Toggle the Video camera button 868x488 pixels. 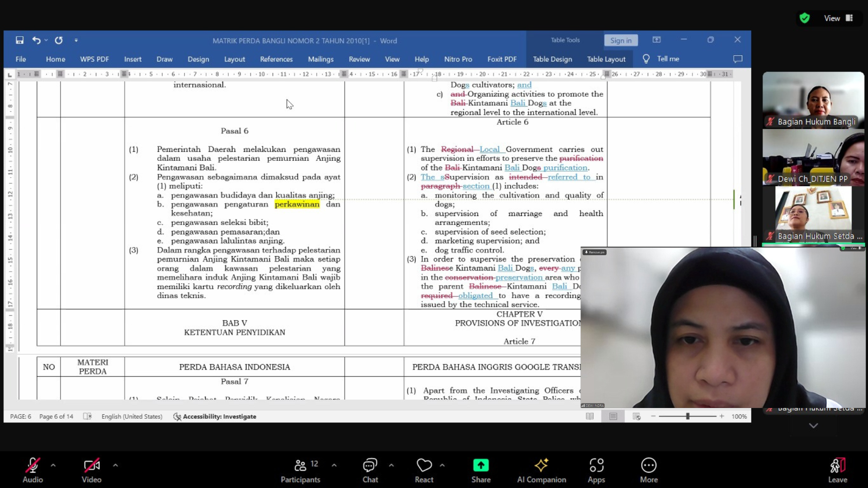point(91,470)
